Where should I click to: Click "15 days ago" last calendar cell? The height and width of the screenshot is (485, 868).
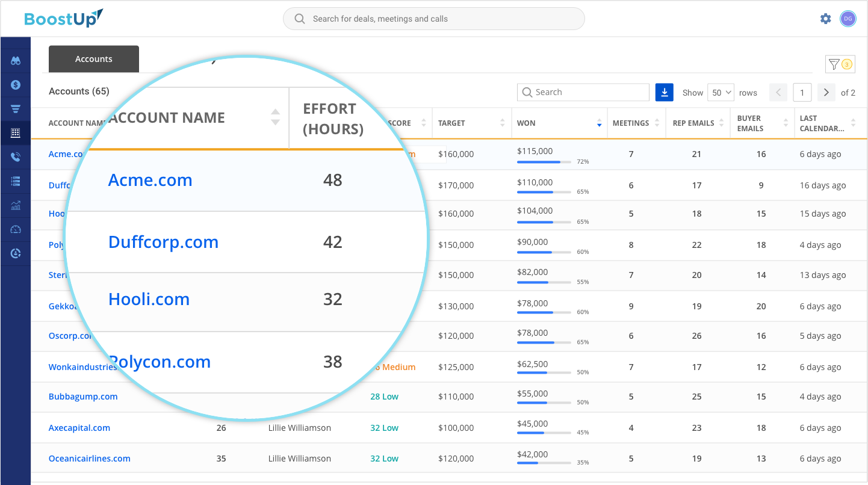823,214
